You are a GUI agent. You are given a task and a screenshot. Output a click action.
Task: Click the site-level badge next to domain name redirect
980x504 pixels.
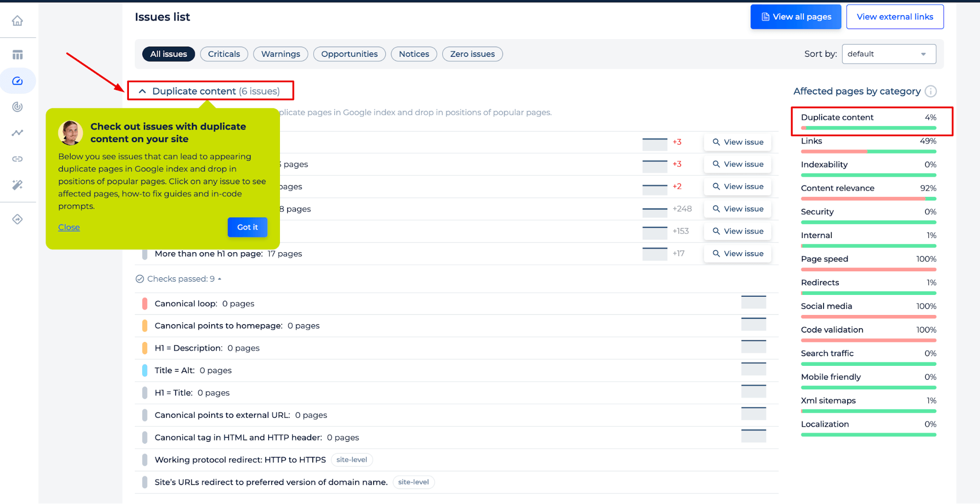click(413, 482)
